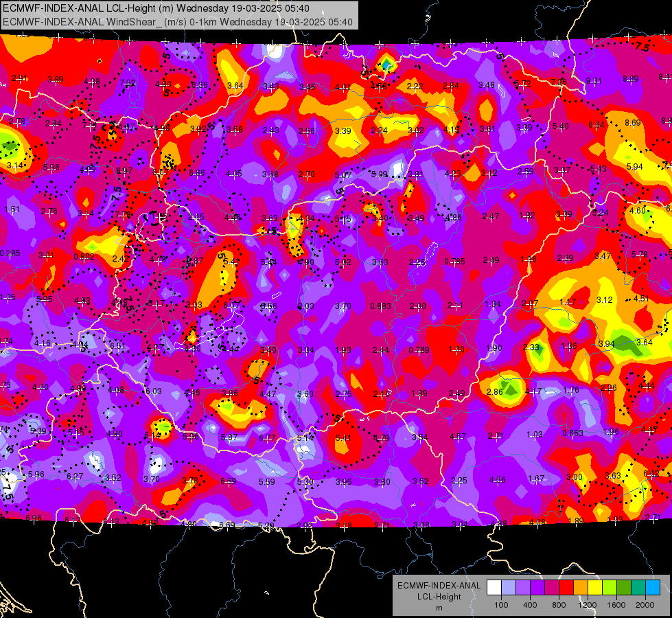This screenshot has width=672, height=618.
Task: Click the legend label 400
Action: 530,605
